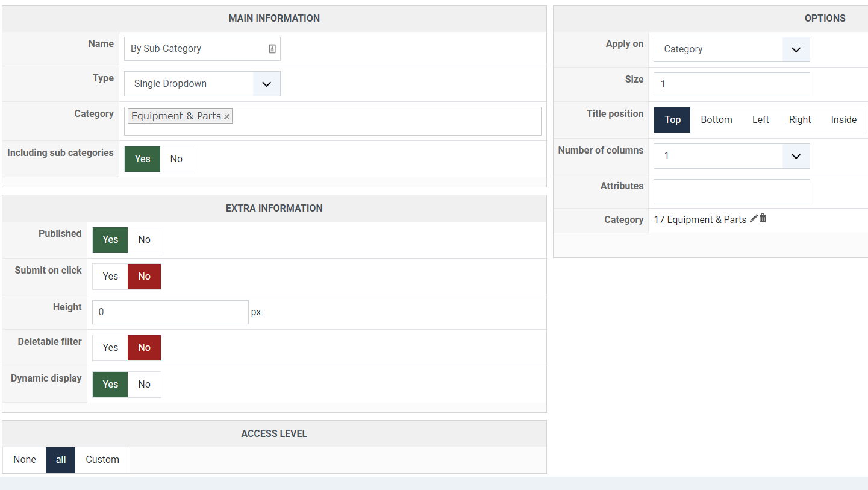Select Bottom for Title position
The width and height of the screenshot is (868, 490).
coord(716,120)
